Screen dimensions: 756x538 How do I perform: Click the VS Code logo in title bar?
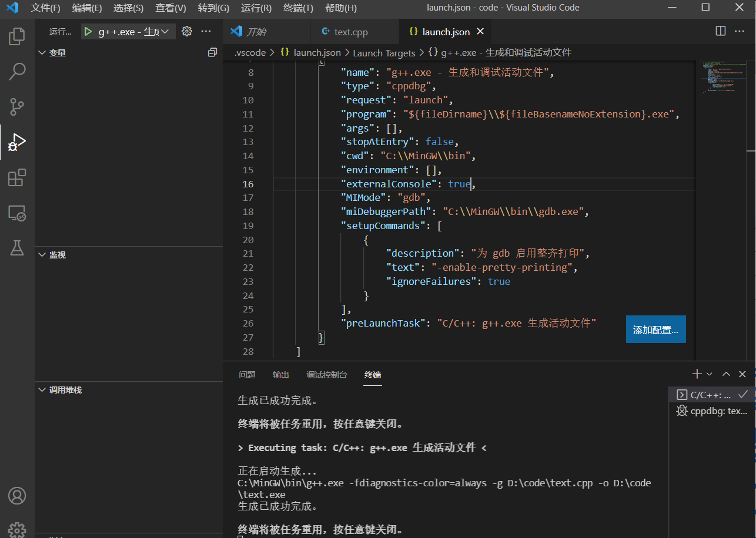[x=12, y=8]
